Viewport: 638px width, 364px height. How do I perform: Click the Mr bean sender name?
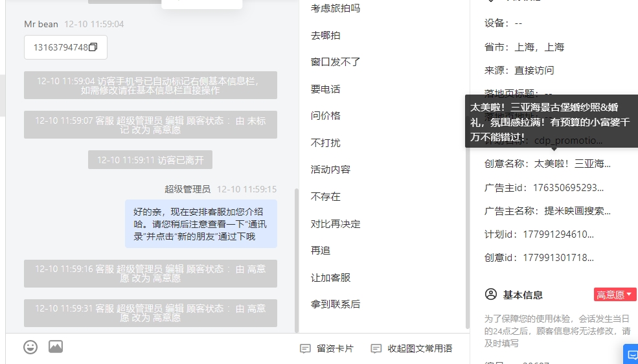click(41, 24)
